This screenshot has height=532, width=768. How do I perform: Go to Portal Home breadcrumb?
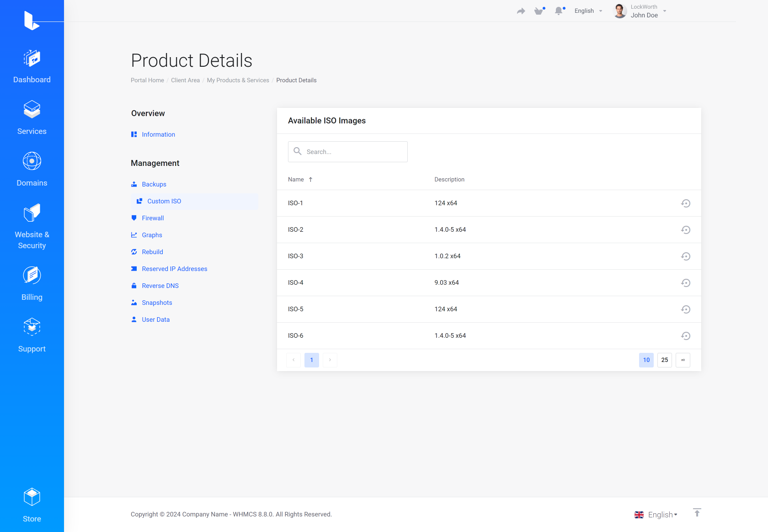147,80
